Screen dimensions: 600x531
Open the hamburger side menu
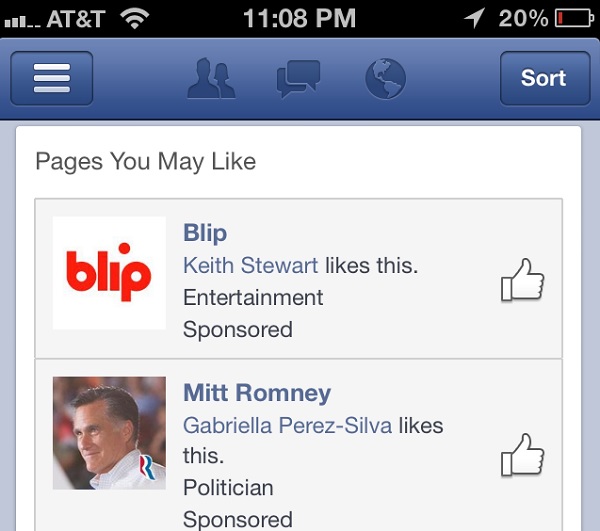point(52,78)
